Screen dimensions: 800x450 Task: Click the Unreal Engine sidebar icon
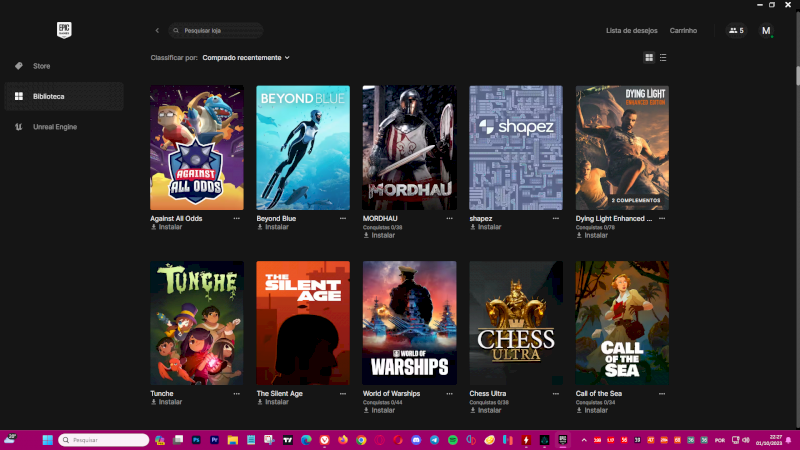pos(18,127)
